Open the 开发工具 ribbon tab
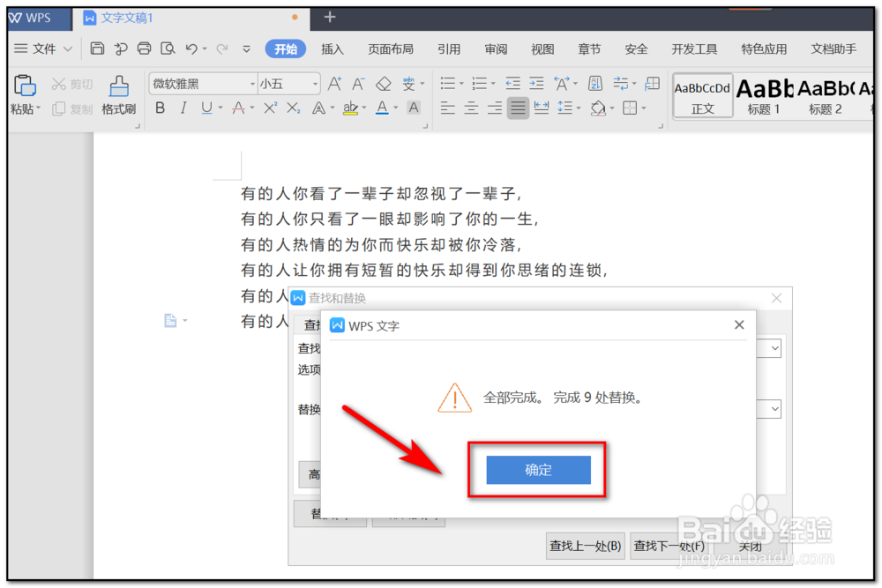882x588 pixels. [694, 49]
